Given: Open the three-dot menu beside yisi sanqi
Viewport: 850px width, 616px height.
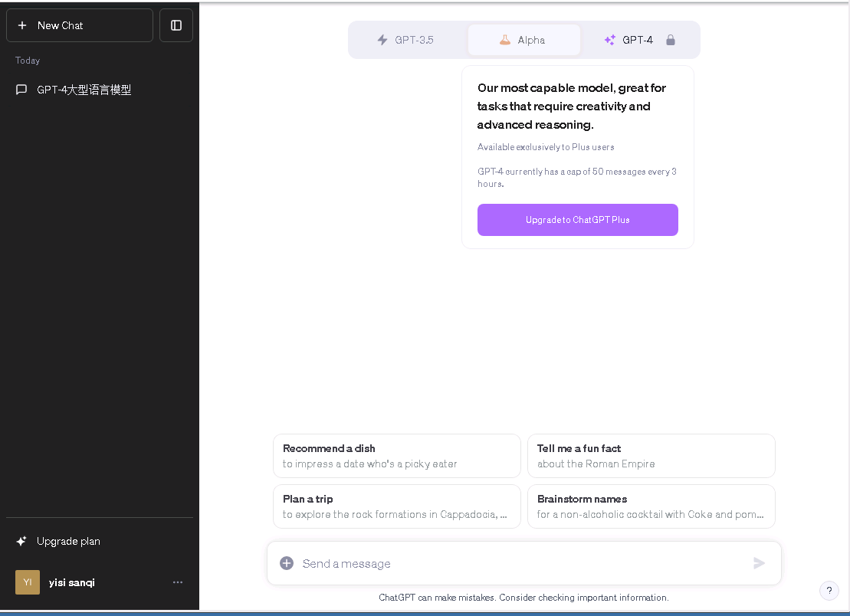Looking at the screenshot, I should [178, 582].
